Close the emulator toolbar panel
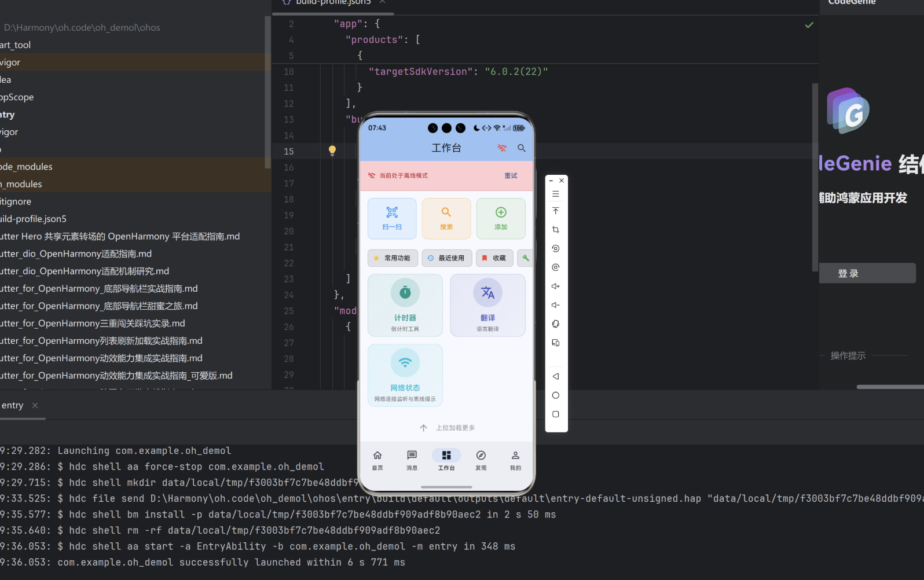This screenshot has width=924, height=580. (x=562, y=181)
